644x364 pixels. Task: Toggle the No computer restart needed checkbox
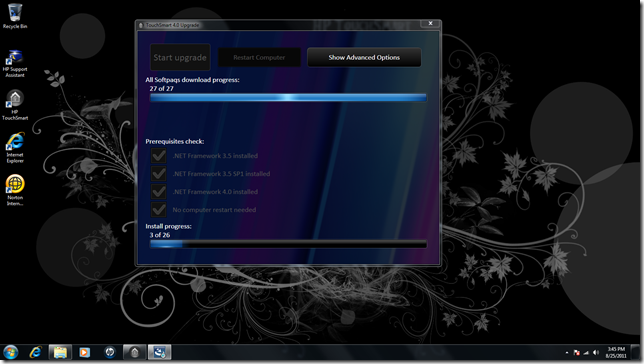159,210
